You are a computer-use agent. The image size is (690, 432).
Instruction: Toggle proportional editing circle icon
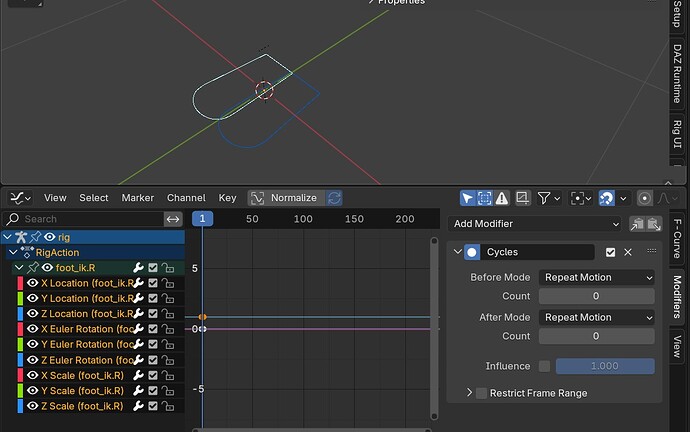coord(645,198)
